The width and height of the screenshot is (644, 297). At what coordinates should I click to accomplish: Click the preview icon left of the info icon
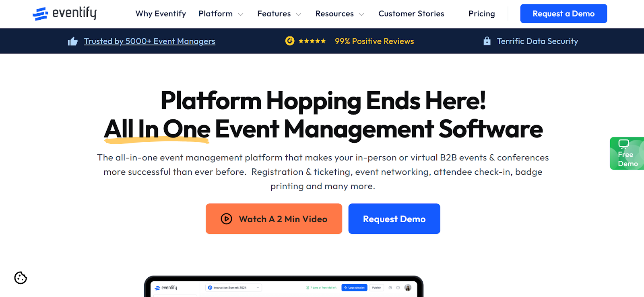click(x=390, y=288)
